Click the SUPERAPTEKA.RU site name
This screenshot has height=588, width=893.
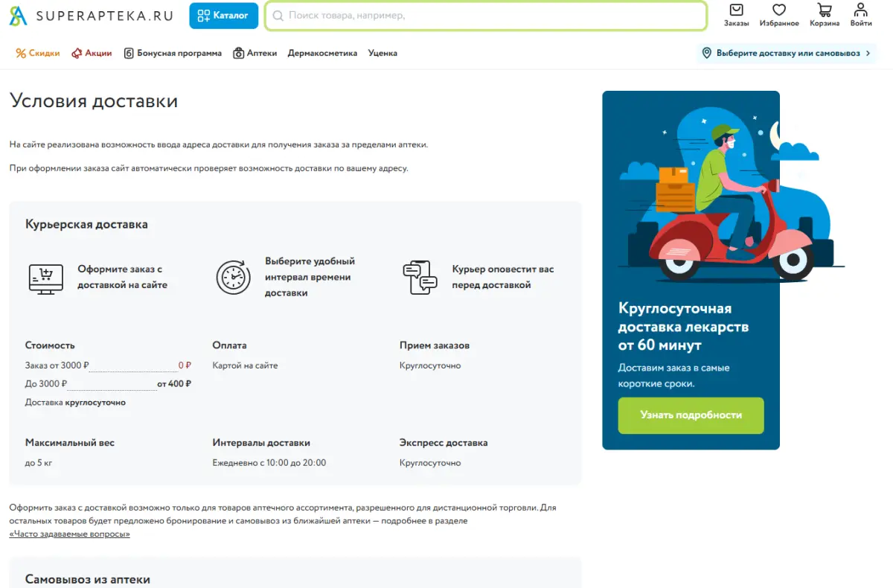click(104, 16)
